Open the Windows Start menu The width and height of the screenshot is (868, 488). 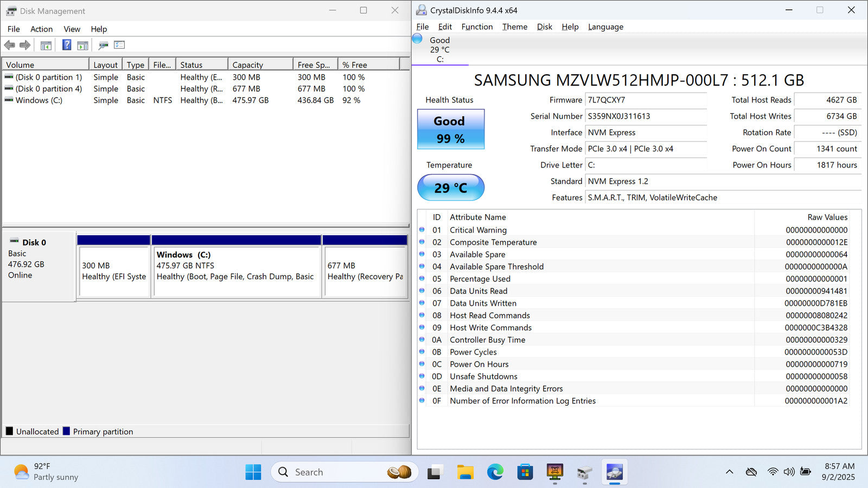[253, 472]
